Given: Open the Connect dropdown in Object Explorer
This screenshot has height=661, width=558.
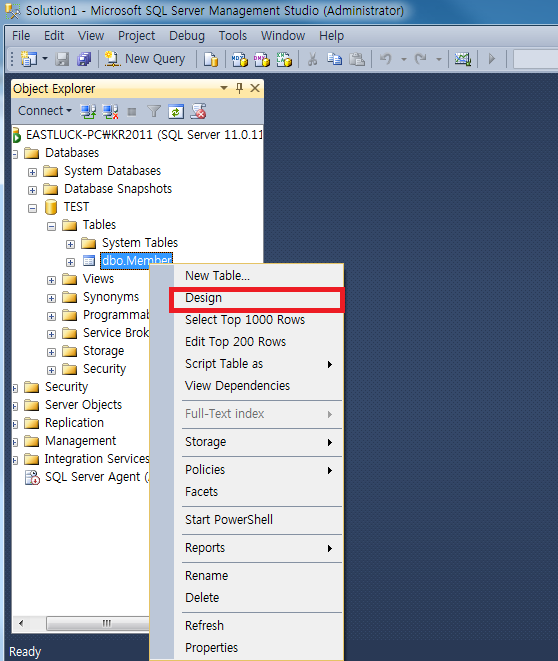Looking at the screenshot, I should tap(45, 111).
